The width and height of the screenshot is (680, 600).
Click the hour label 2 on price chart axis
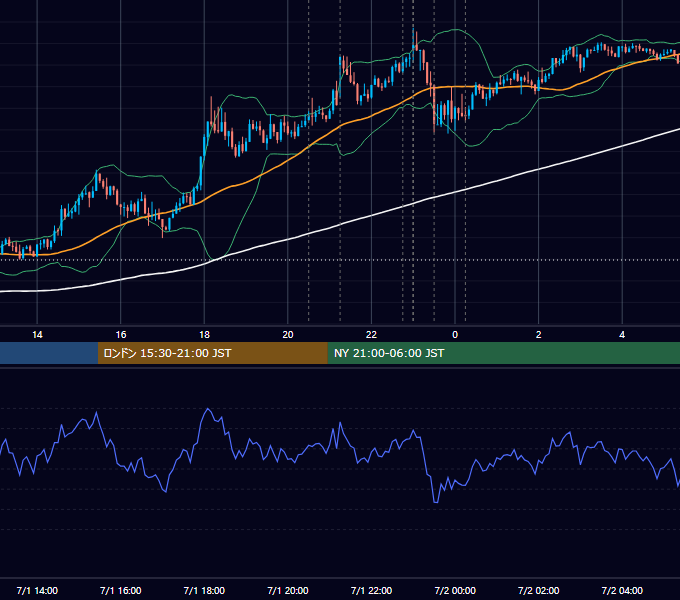(x=539, y=335)
